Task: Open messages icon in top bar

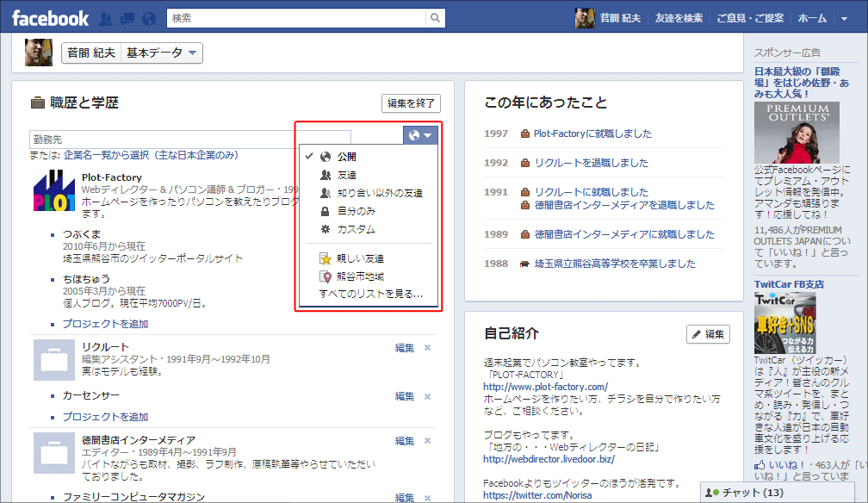Action: pyautogui.click(x=127, y=19)
